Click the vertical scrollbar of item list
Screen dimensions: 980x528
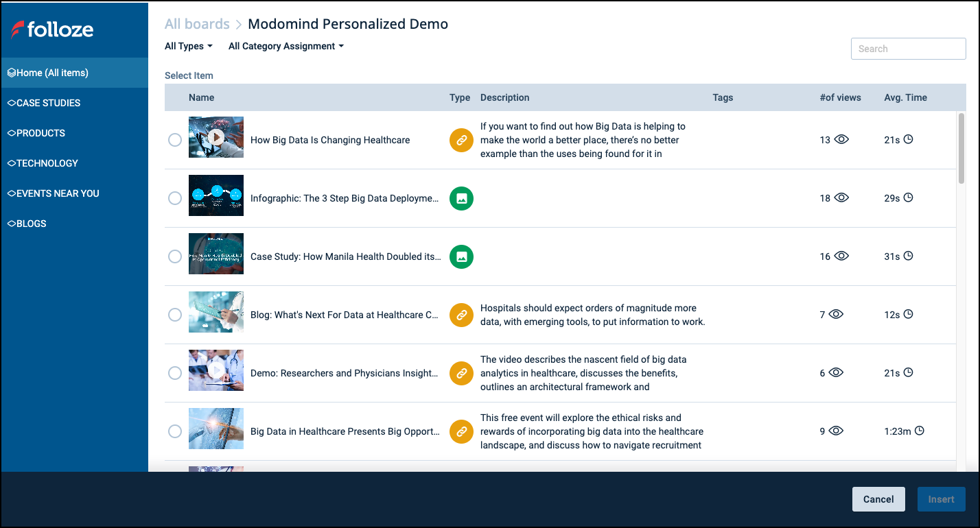coord(961,147)
